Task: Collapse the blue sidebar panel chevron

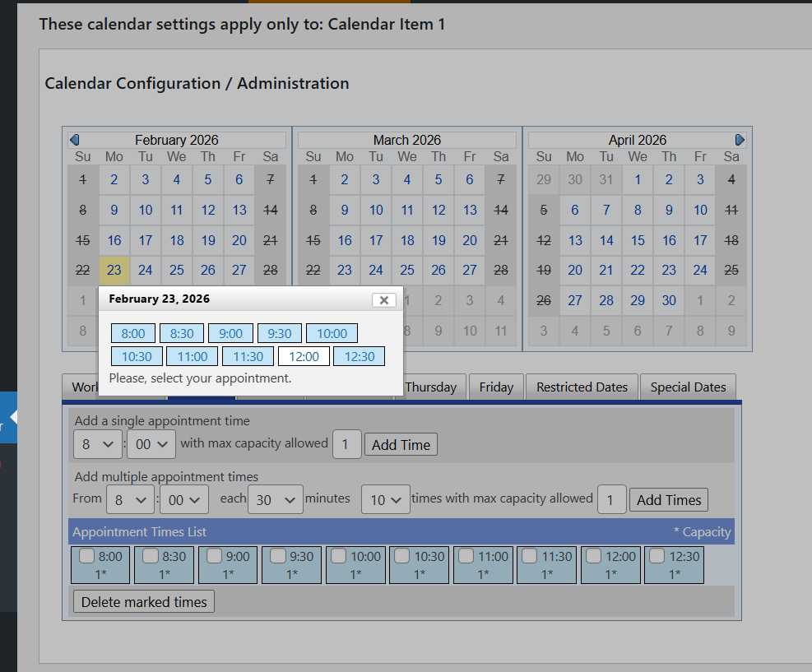Action: pos(12,418)
